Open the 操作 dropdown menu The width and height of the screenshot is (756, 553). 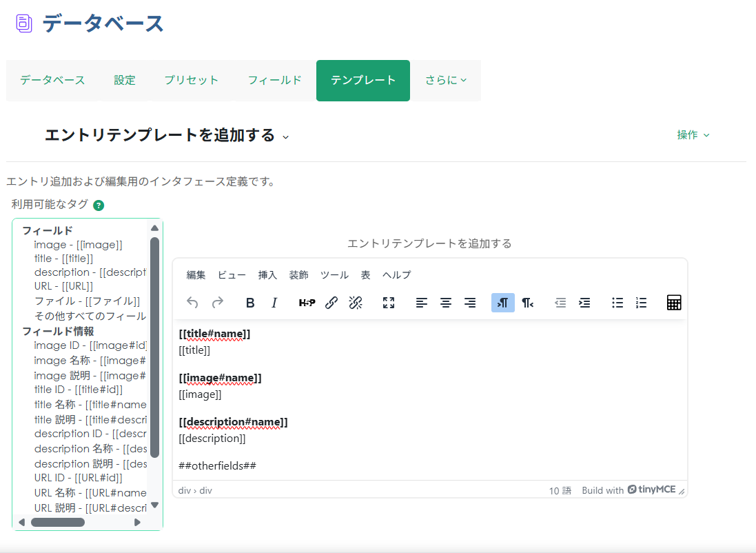[693, 135]
